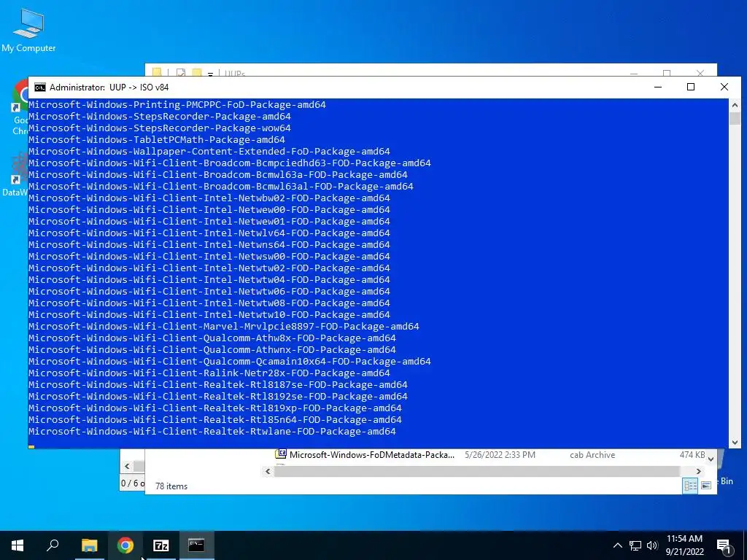Maximize the UUP -> ISO console window
This screenshot has height=560, width=747.
click(691, 87)
